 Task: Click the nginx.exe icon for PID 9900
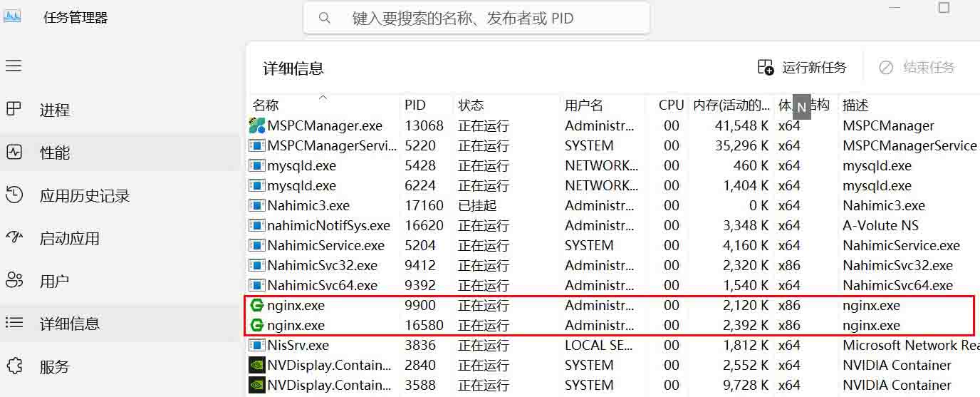256,305
